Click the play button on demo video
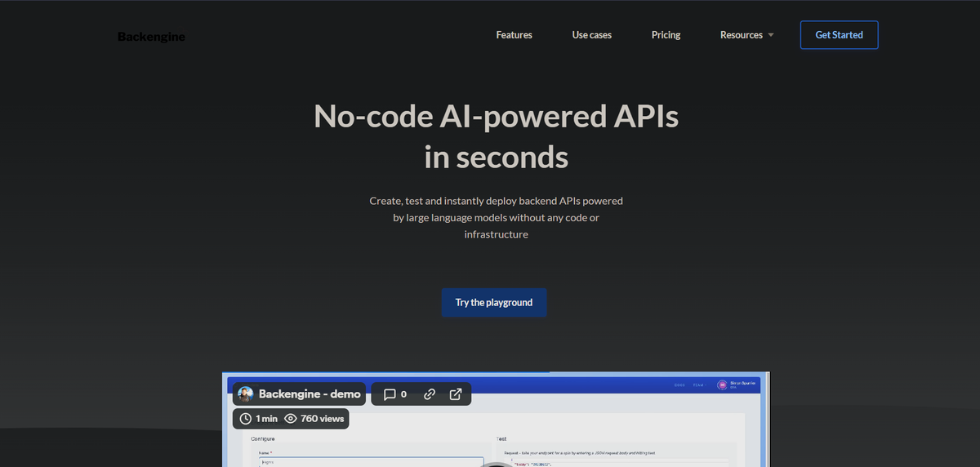 pos(495,463)
